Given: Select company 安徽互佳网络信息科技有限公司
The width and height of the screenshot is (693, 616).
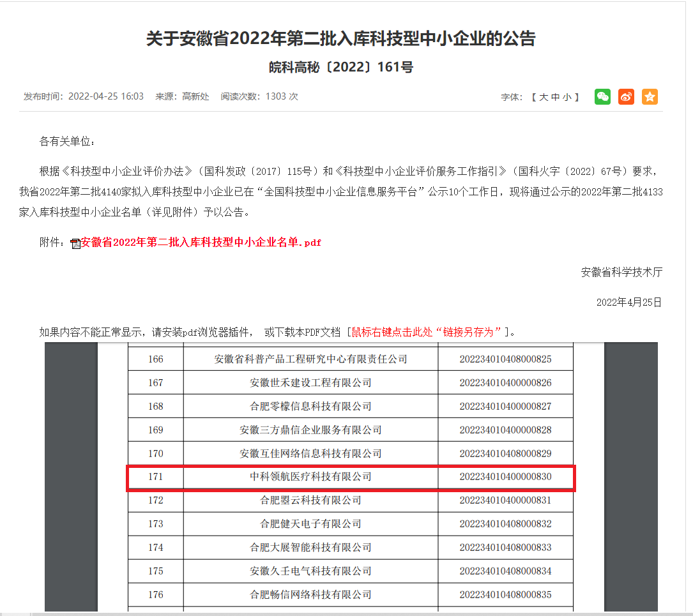Looking at the screenshot, I should pyautogui.click(x=310, y=453).
